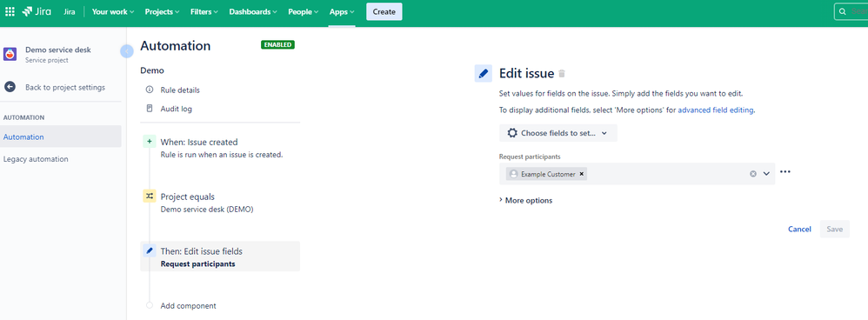868x320 pixels.
Task: Open the Projects menu
Action: click(x=162, y=11)
